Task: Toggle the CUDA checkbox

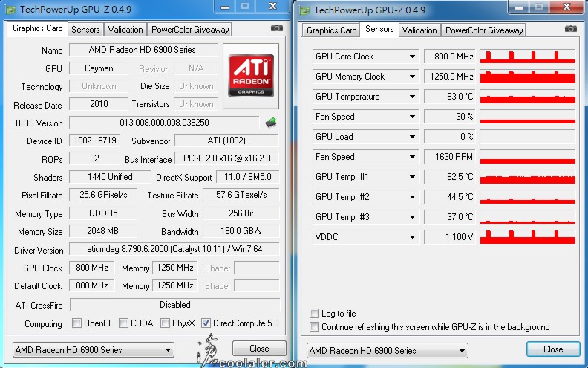Action: (x=123, y=323)
